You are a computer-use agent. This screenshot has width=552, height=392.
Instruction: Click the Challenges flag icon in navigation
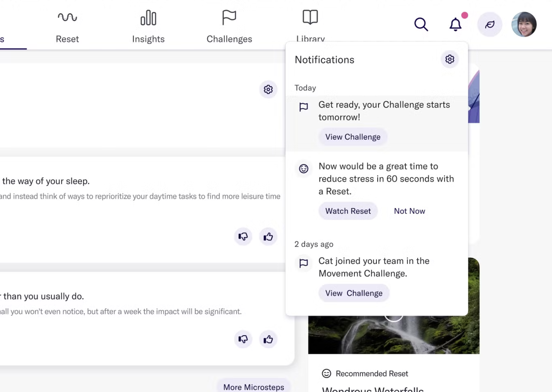tap(229, 17)
